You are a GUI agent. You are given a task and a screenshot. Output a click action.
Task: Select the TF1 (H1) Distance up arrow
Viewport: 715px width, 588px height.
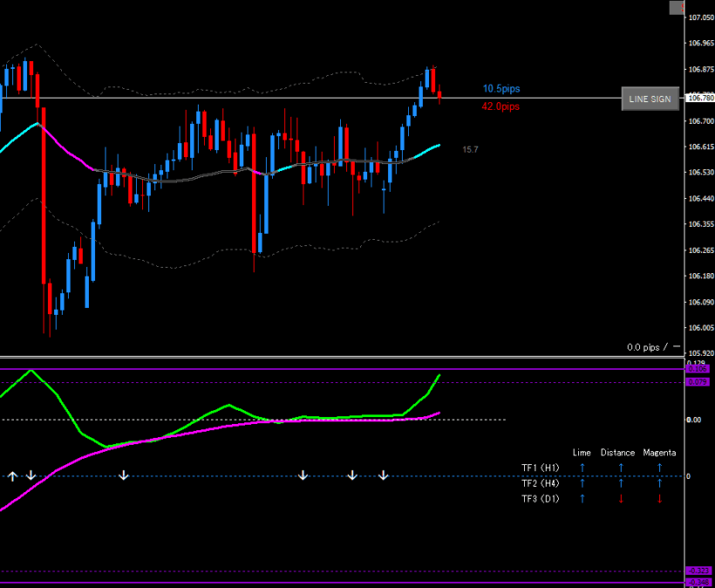click(x=621, y=468)
